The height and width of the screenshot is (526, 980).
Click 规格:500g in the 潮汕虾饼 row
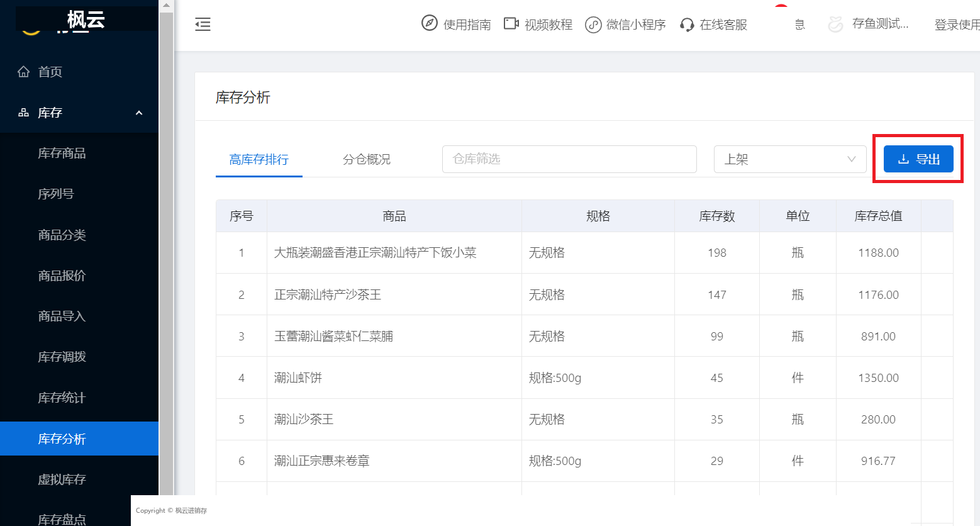(555, 378)
